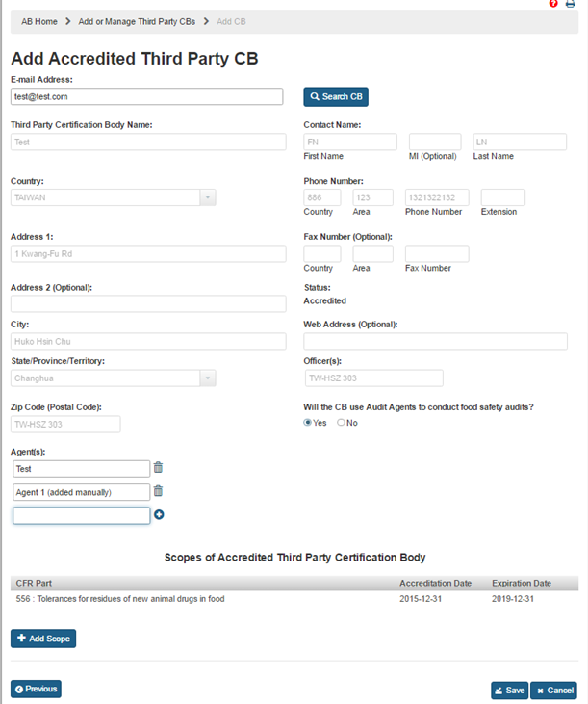Click the print icon at top right
This screenshot has height=704, width=588.
571,4
